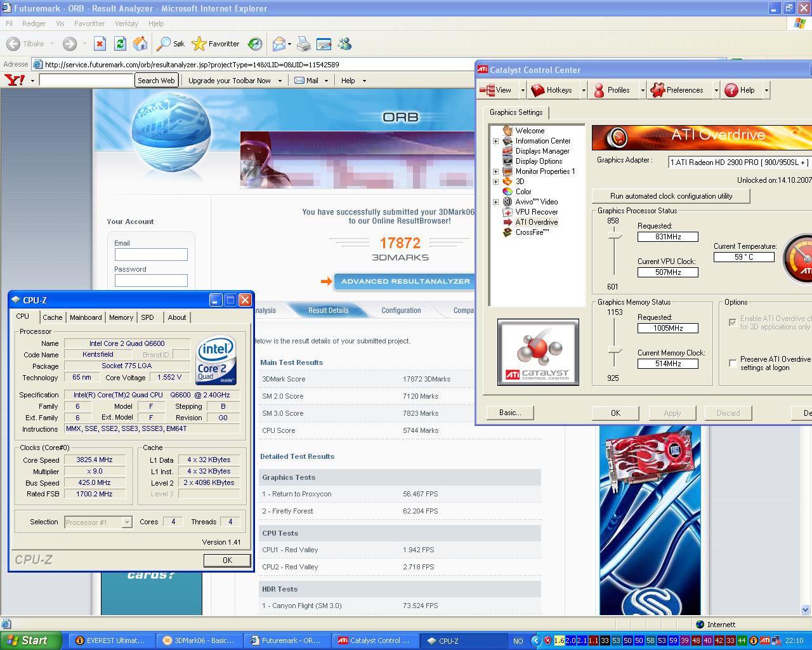
Task: Open Verktøy menu in Internet Explorer
Action: 126,23
